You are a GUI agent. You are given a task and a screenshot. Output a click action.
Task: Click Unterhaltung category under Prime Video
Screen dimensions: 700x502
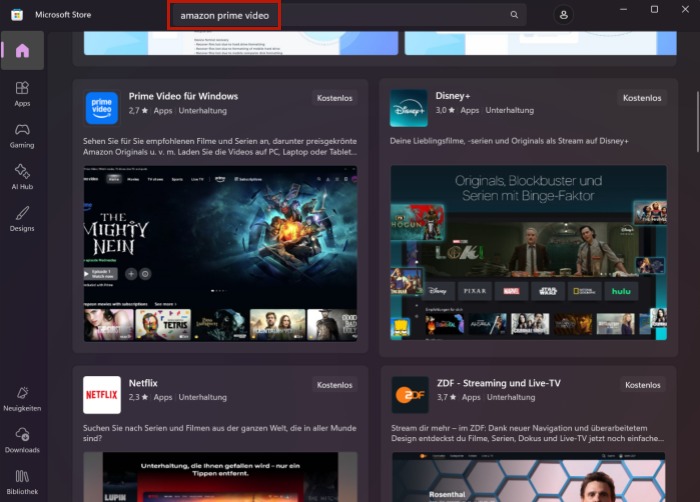click(203, 111)
